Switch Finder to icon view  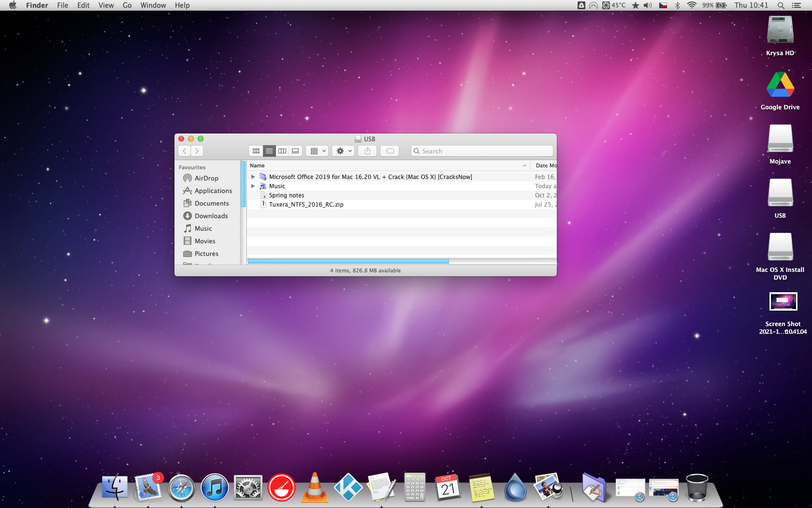256,151
